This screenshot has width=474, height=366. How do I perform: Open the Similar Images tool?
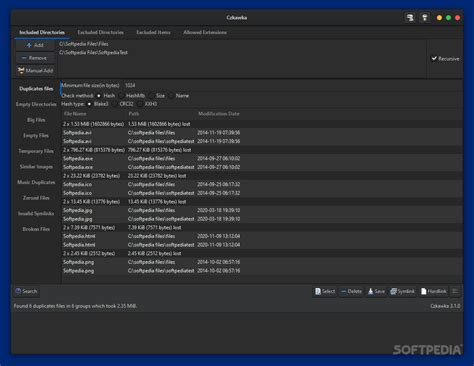(36, 167)
